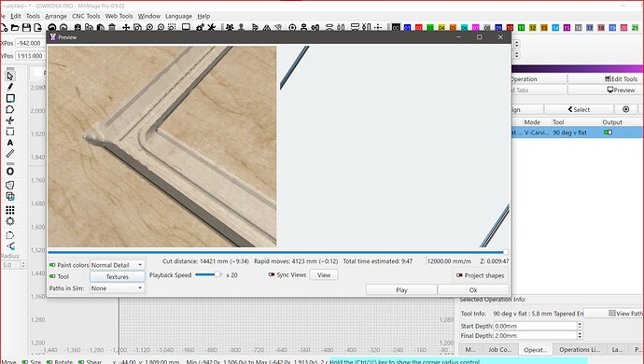Image resolution: width=644 pixels, height=364 pixels.
Task: Open the Language menu
Action: coord(178,16)
